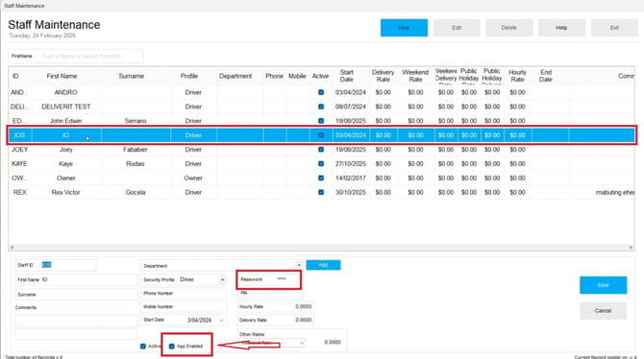644x359 pixels.
Task: Click Add next to the Department field
Action: point(323,265)
